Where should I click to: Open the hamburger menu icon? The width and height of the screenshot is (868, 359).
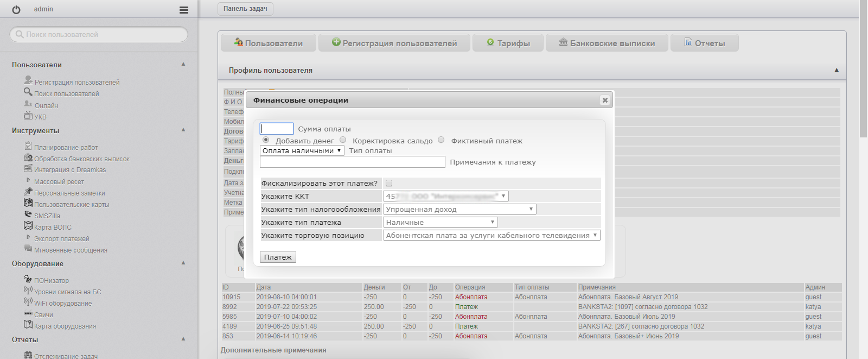coord(184,10)
